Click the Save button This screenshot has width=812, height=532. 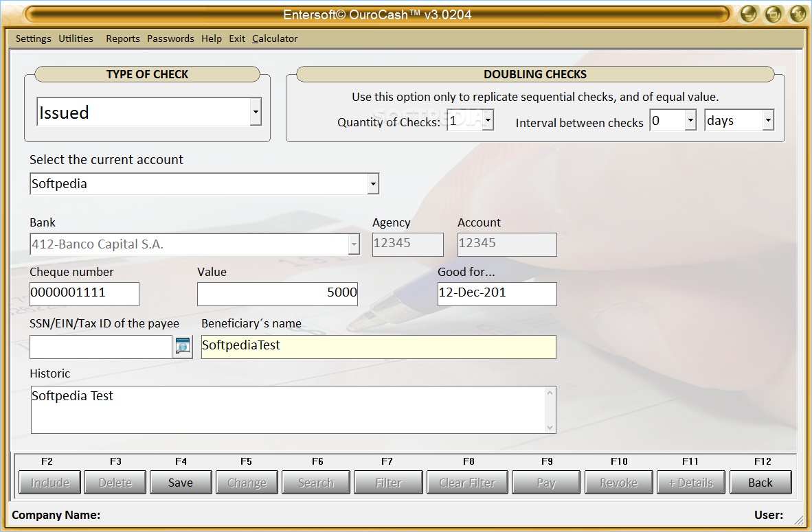pos(181,483)
